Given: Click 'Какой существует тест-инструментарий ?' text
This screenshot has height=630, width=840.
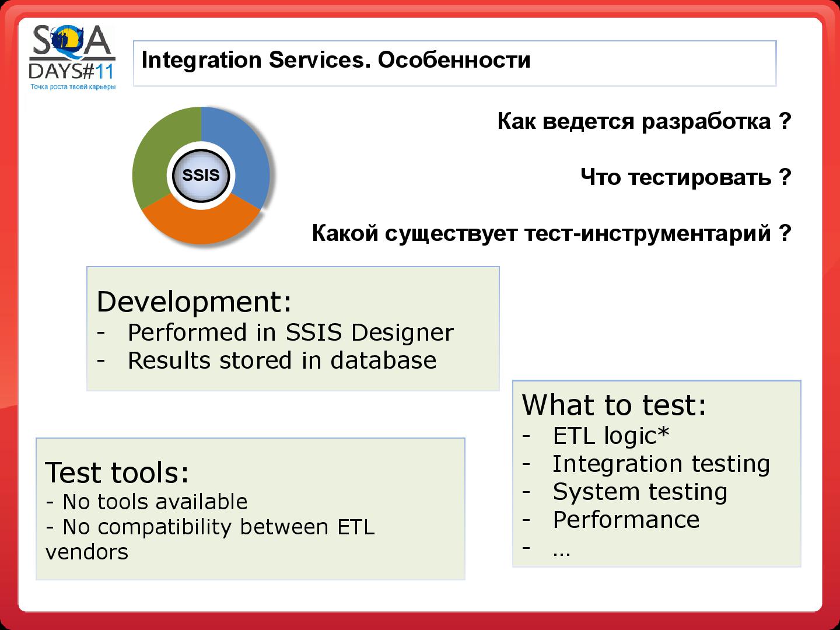Looking at the screenshot, I should [552, 233].
